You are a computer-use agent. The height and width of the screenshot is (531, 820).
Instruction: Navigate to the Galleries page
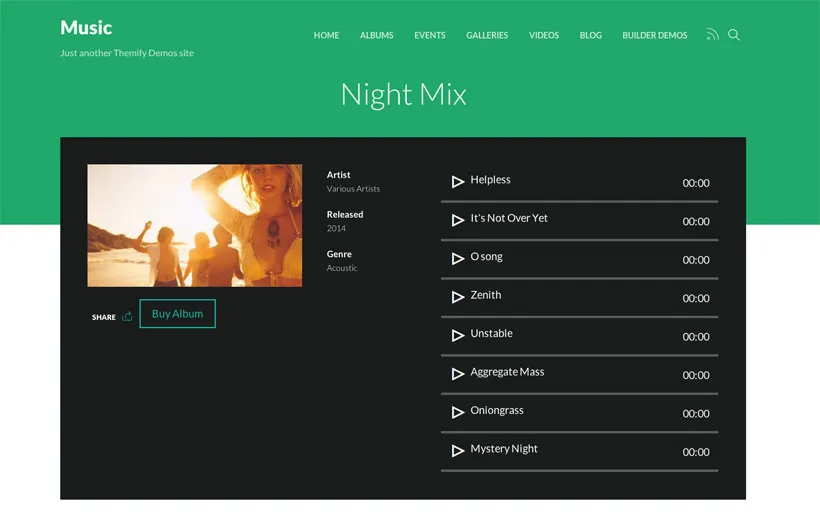[x=487, y=36]
